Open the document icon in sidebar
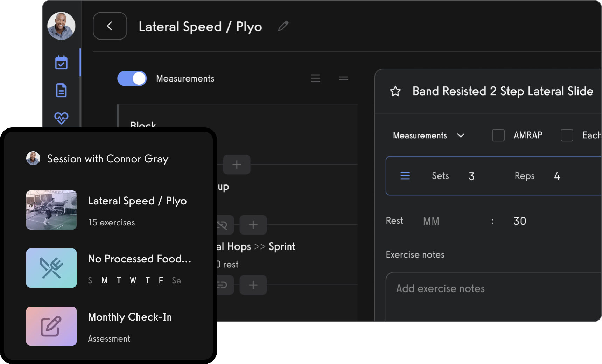Screen dimensions: 602x364 point(61,90)
